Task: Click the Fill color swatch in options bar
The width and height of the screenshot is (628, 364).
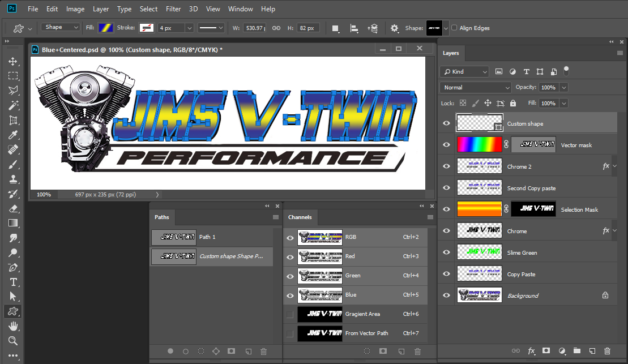Action: tap(106, 27)
